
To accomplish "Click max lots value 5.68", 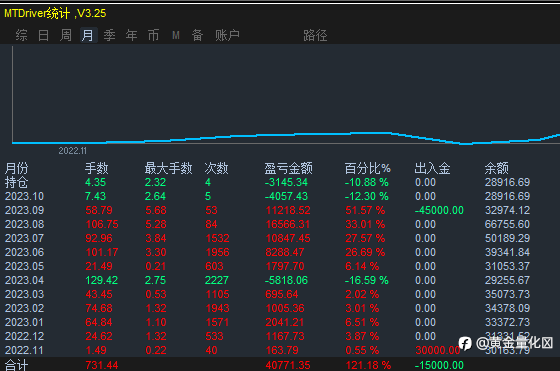I will [156, 210].
